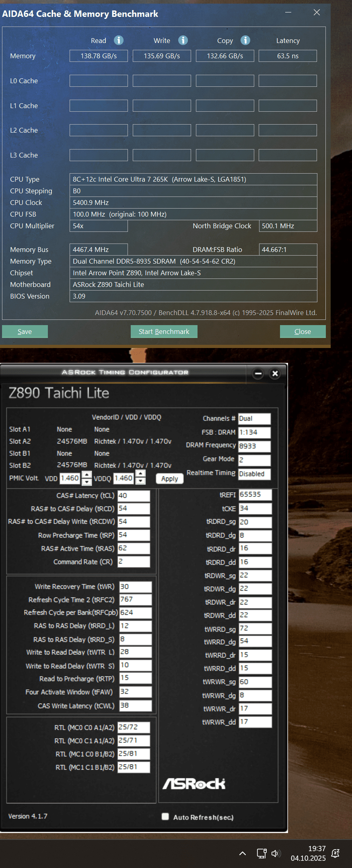
Task: Click the Four Activate Window (tFAW) field
Action: click(136, 692)
